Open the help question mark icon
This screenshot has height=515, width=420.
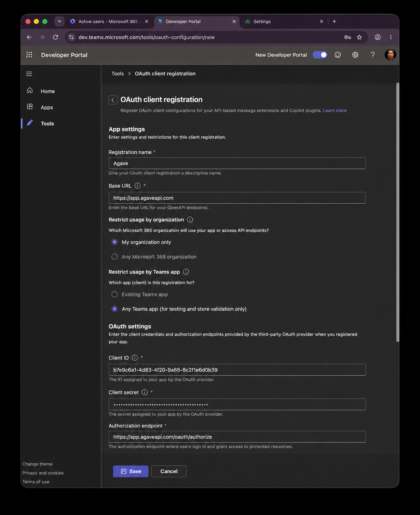click(x=373, y=55)
